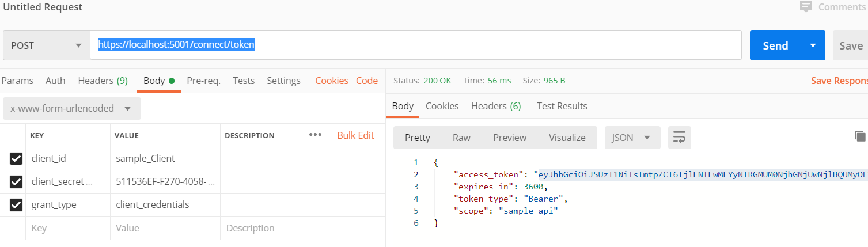Select the Pretty view mode

pos(418,138)
